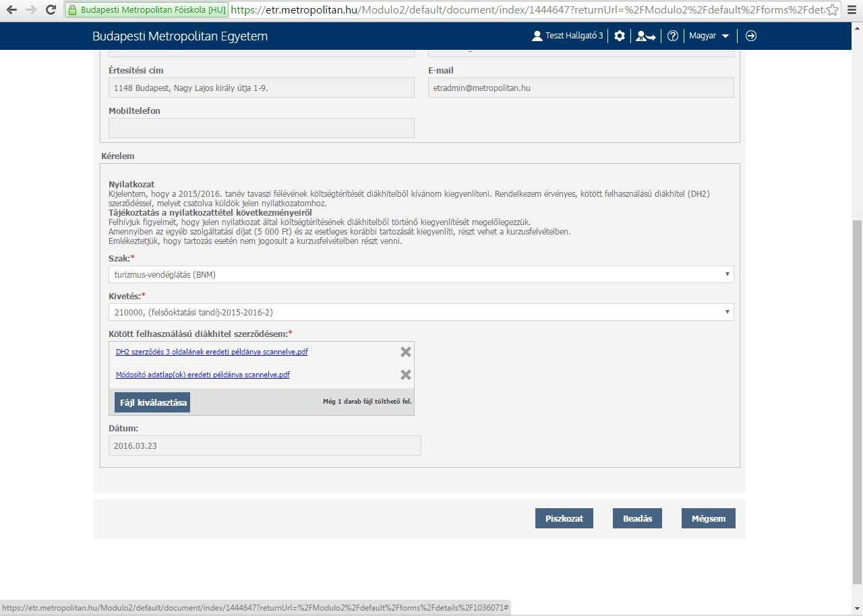
Task: Bookmark page with star icon
Action: click(x=833, y=10)
